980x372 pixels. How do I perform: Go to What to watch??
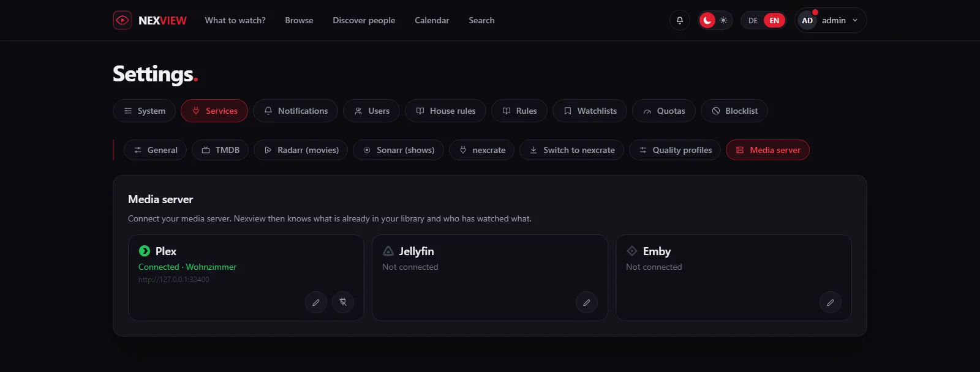click(x=235, y=20)
